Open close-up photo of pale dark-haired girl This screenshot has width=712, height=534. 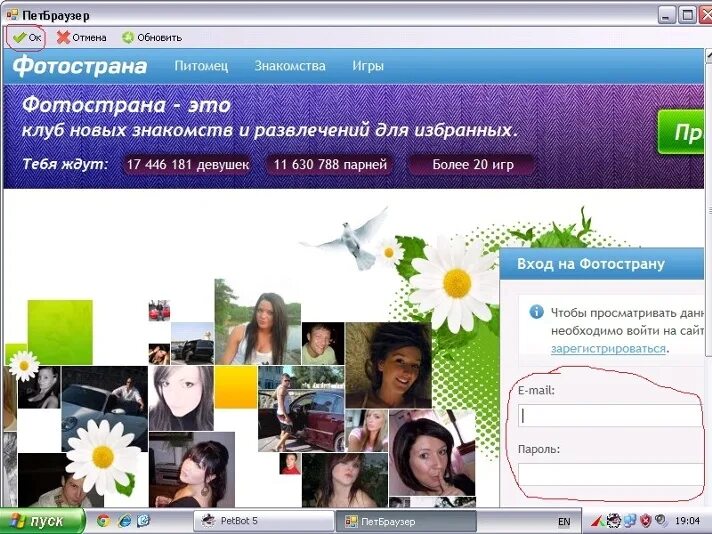181,398
